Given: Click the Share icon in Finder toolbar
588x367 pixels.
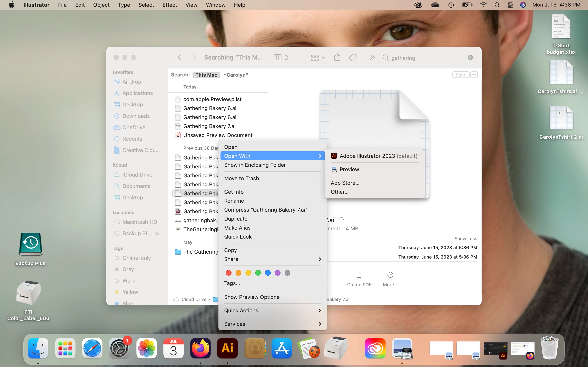Looking at the screenshot, I should pyautogui.click(x=337, y=57).
